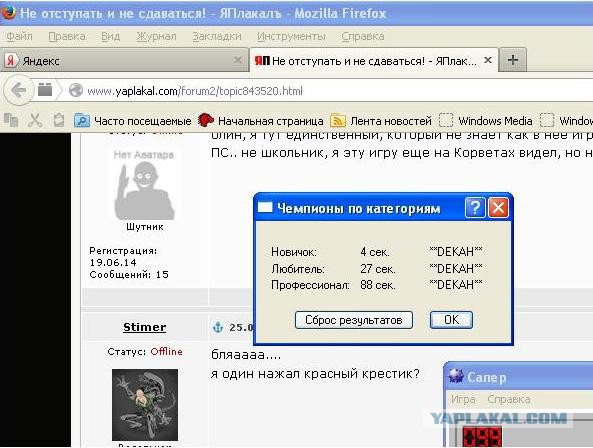593x448 pixels.
Task: Click the Сообщений: 15 text
Action: (129, 274)
